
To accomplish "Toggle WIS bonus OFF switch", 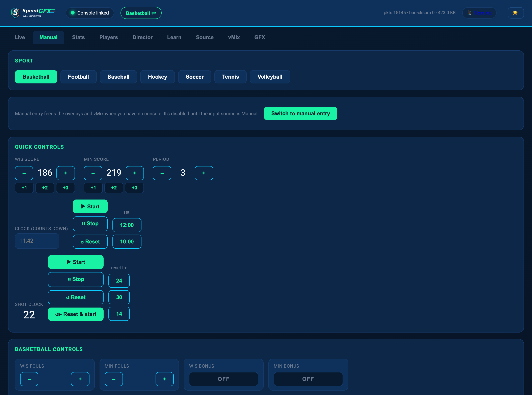I will tap(223, 379).
